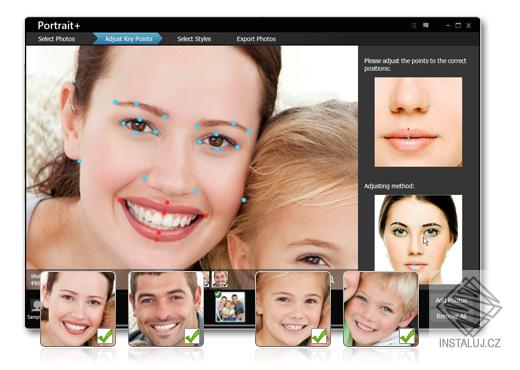This screenshot has width=520, height=370.
Task: Select the red key point at left mouth corner
Action: pos(120,200)
